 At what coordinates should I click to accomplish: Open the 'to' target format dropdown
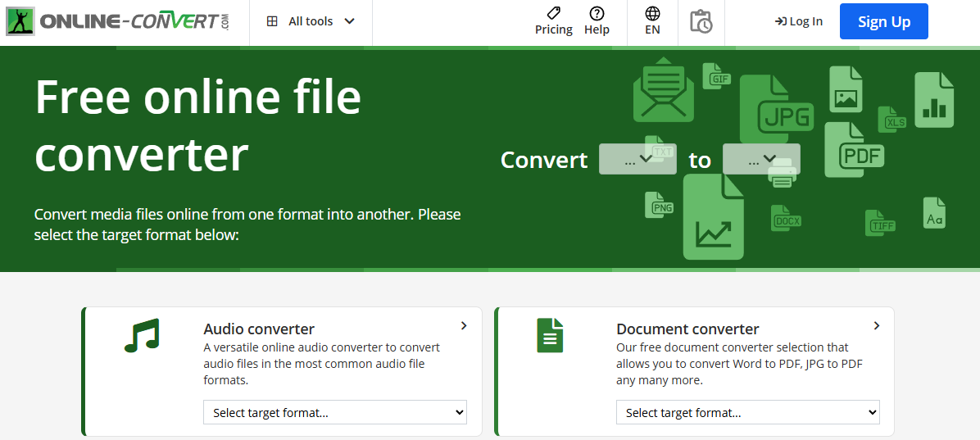click(761, 159)
